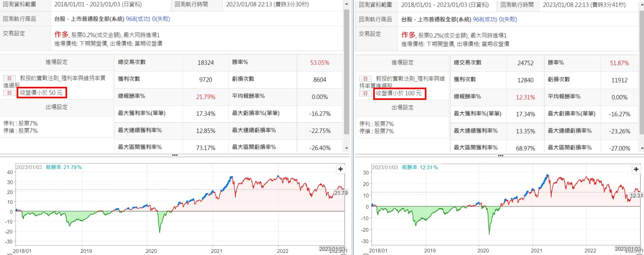Click the plus icon on left return chart
This screenshot has height=255, width=644.
click(340, 169)
